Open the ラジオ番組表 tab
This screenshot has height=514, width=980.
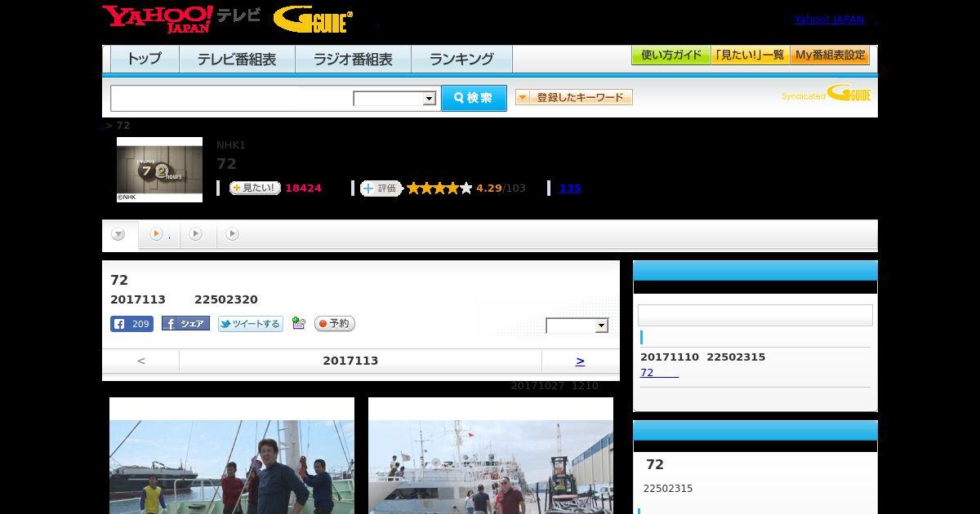[353, 59]
